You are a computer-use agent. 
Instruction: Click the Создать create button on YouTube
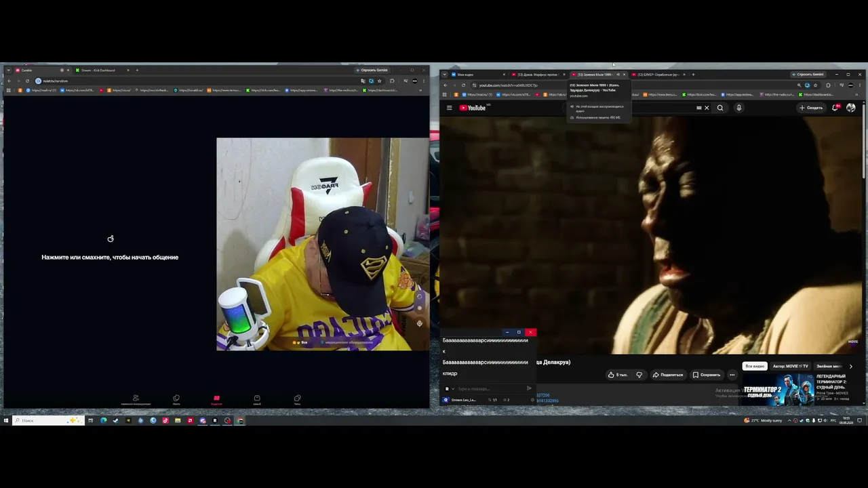coord(811,108)
